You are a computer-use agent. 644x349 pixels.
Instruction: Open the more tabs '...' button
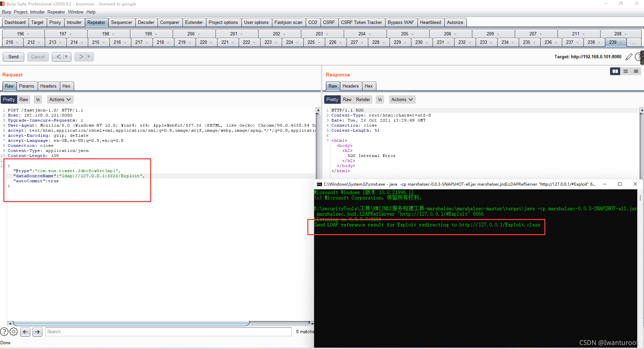click(x=634, y=42)
